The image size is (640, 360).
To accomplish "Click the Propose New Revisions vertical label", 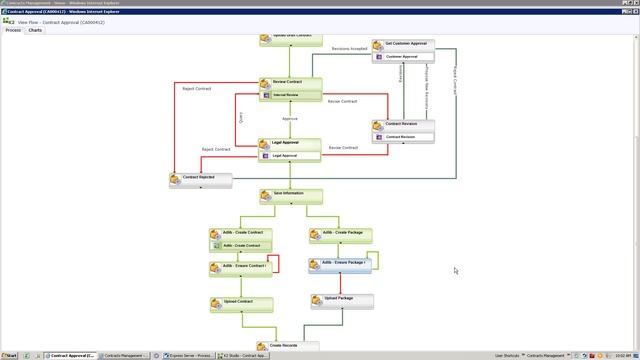I will tap(427, 87).
